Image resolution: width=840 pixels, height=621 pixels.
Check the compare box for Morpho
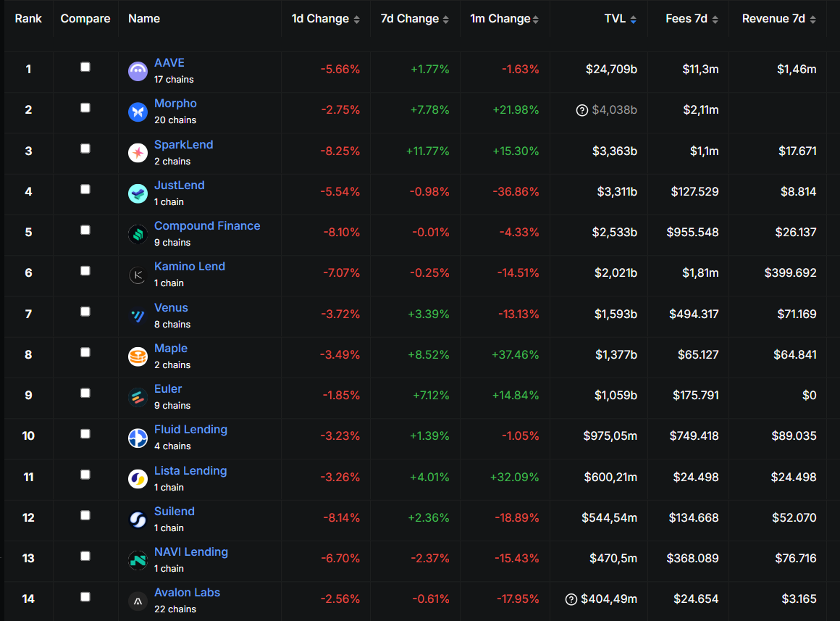tap(85, 108)
